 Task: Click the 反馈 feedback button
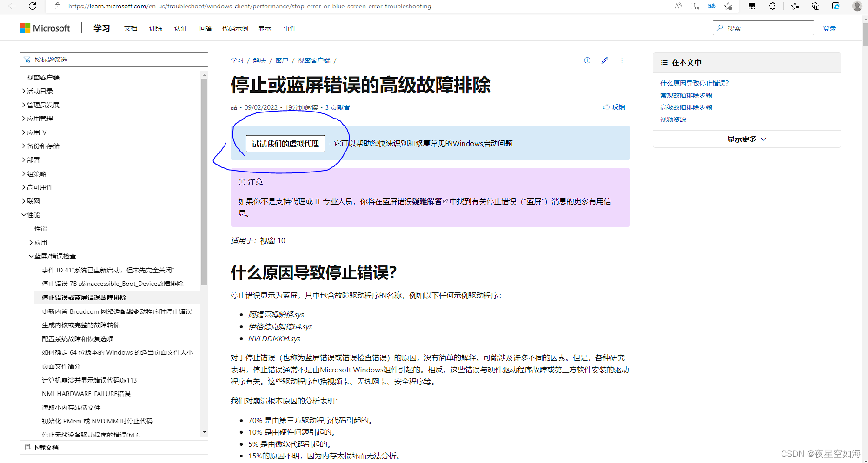(614, 106)
